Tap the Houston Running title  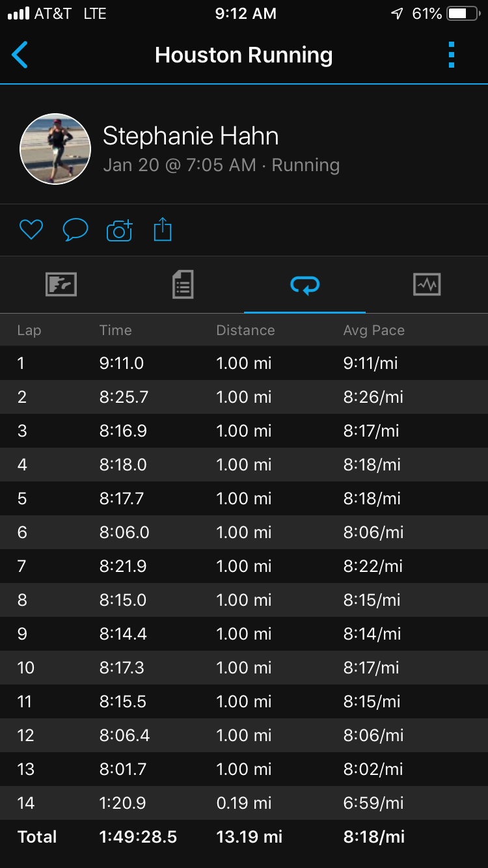point(244,55)
